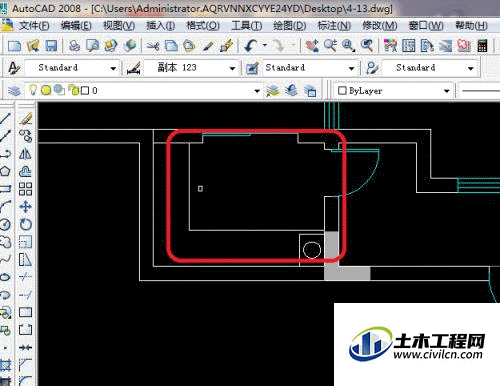
Task: Select the Extend tool
Action: 26,295
